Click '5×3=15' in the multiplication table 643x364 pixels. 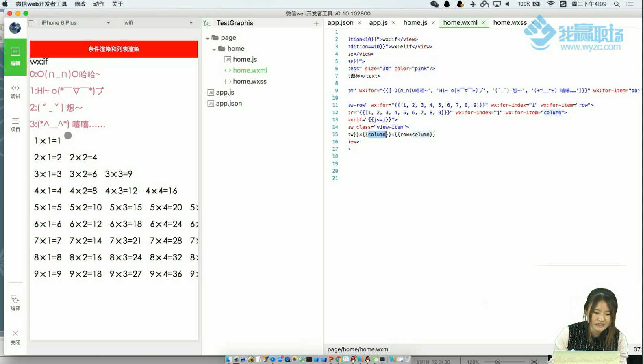coord(126,207)
